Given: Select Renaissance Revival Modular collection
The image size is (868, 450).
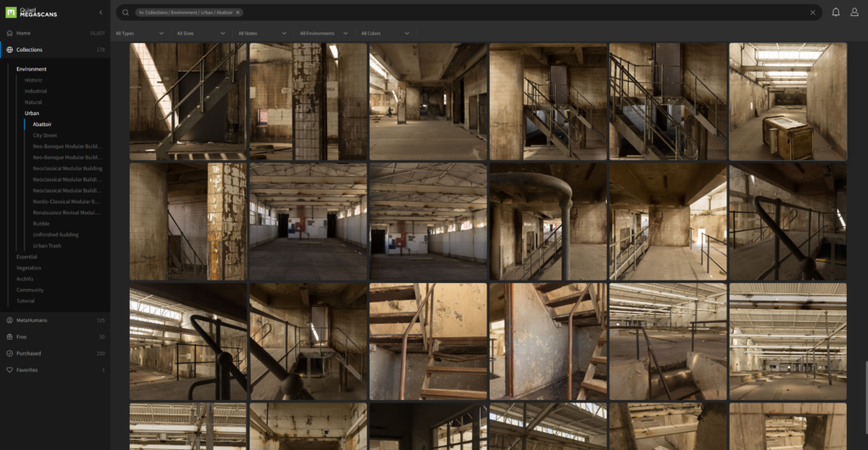Looking at the screenshot, I should coord(66,213).
